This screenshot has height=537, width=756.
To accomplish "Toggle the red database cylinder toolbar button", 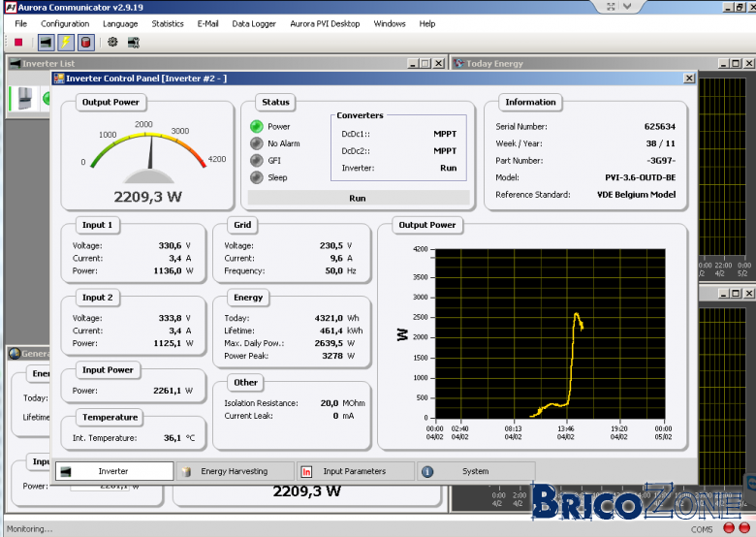I will coord(86,43).
